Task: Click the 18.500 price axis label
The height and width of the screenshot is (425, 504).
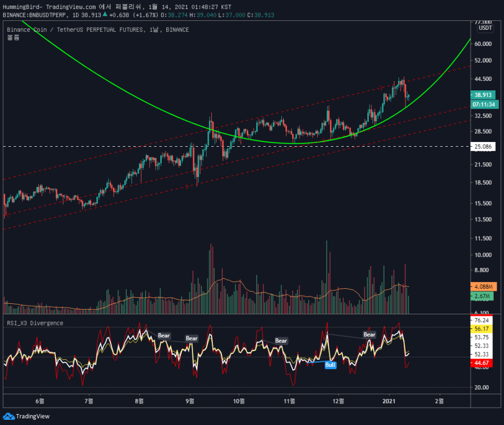Action: tap(483, 182)
